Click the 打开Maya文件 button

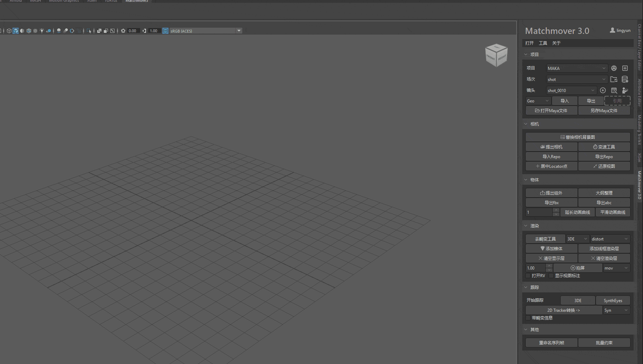click(551, 111)
